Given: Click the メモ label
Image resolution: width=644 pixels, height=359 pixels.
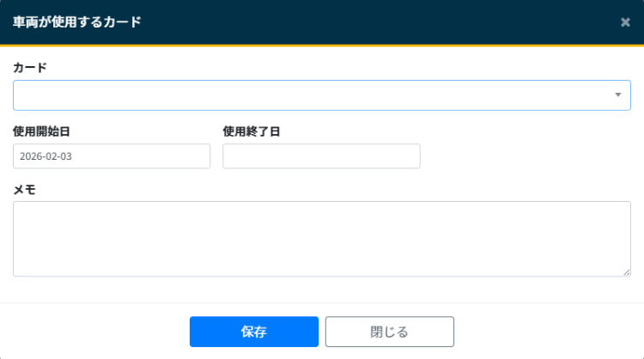Looking at the screenshot, I should coord(25,190).
